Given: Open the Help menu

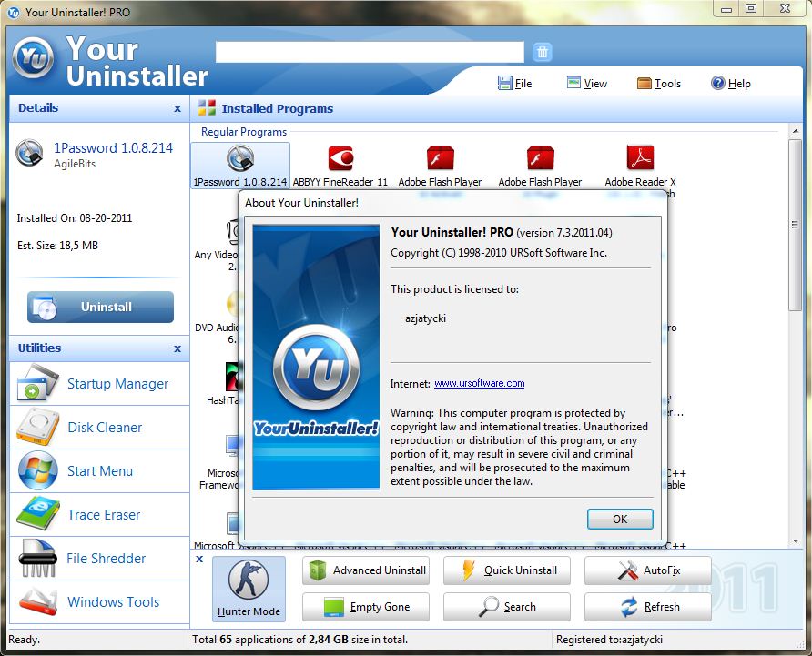Looking at the screenshot, I should pos(731,84).
